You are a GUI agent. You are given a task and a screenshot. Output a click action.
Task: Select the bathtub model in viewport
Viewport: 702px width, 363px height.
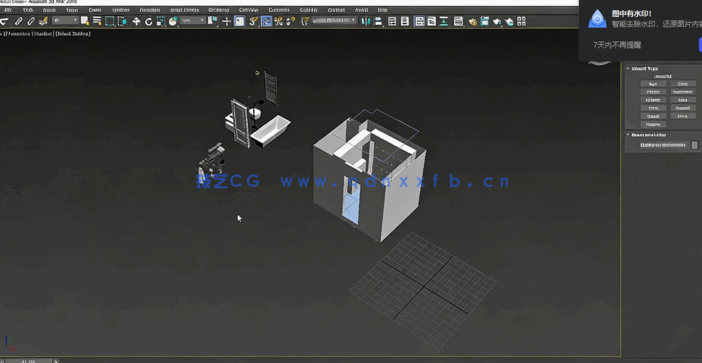pos(270,130)
